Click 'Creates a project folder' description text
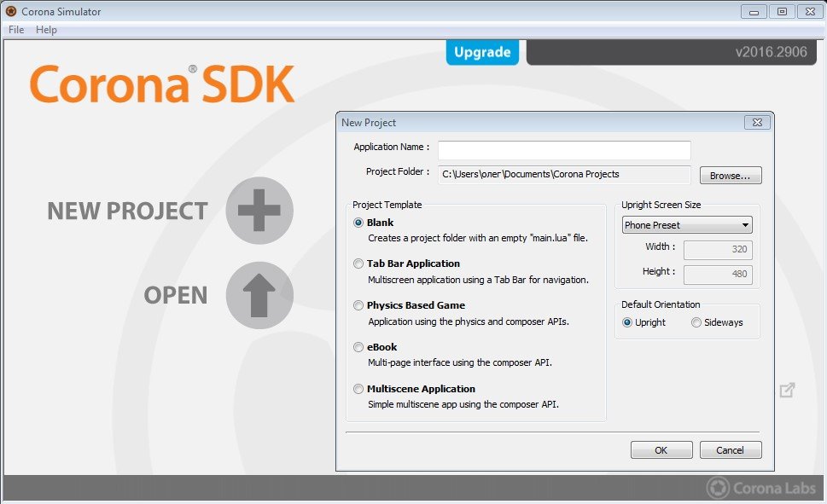The height and width of the screenshot is (504, 827). pyautogui.click(x=478, y=238)
